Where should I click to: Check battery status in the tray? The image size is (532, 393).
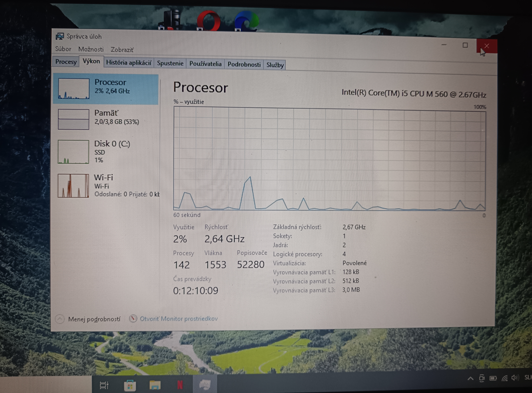pyautogui.click(x=492, y=377)
